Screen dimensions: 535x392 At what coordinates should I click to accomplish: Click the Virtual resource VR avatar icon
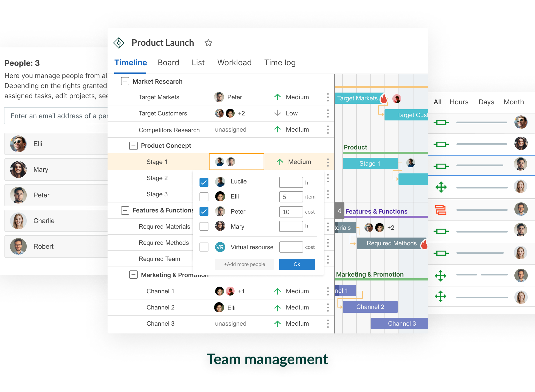220,247
